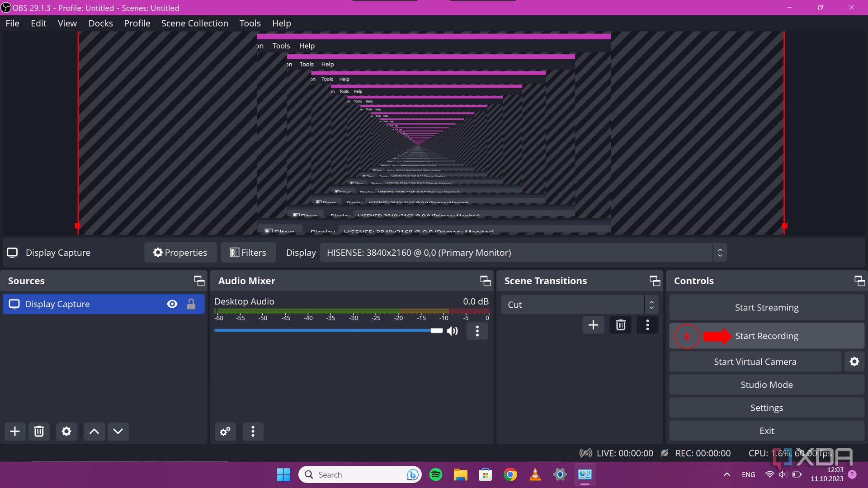Add a new source with the plus icon
Viewport: 868px width, 488px height.
tap(15, 432)
